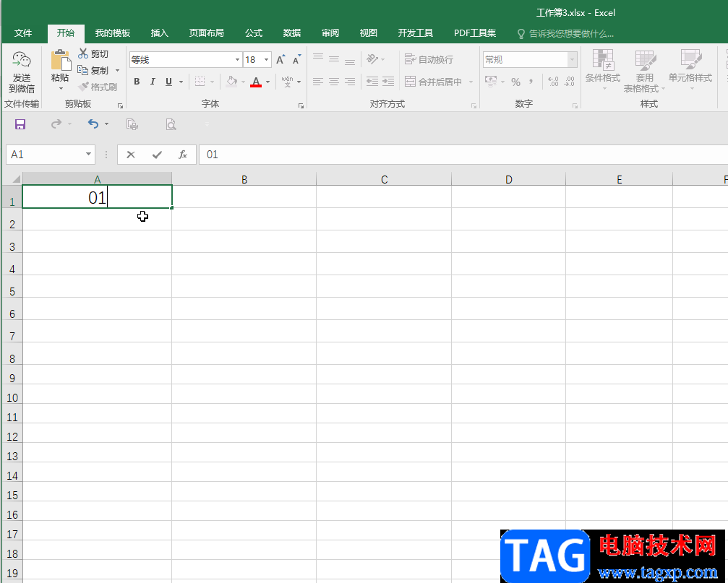
Task: Open the Copy options arrow
Action: 117,71
